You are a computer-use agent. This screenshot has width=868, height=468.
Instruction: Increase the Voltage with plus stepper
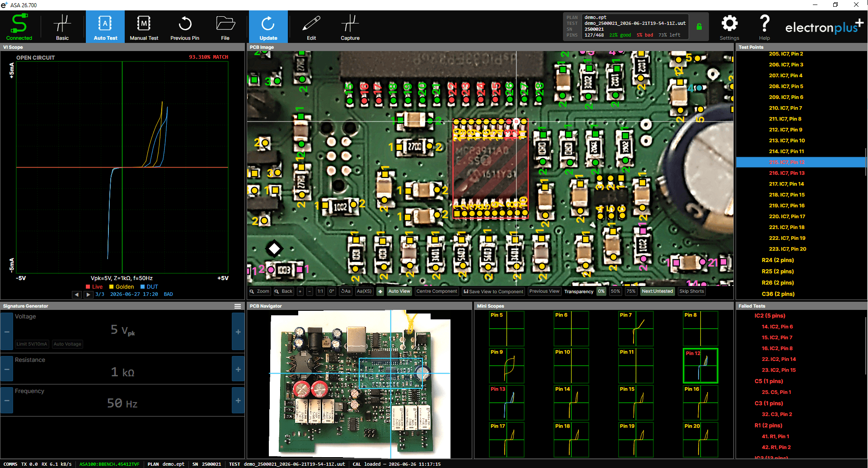point(238,332)
